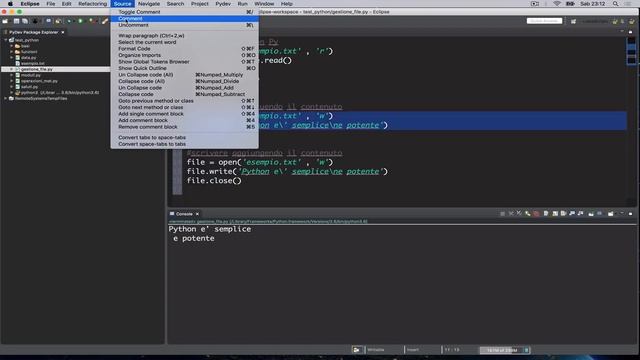Select esempio.txt in Package Explorer
The width and height of the screenshot is (640, 360).
pyautogui.click(x=33, y=63)
